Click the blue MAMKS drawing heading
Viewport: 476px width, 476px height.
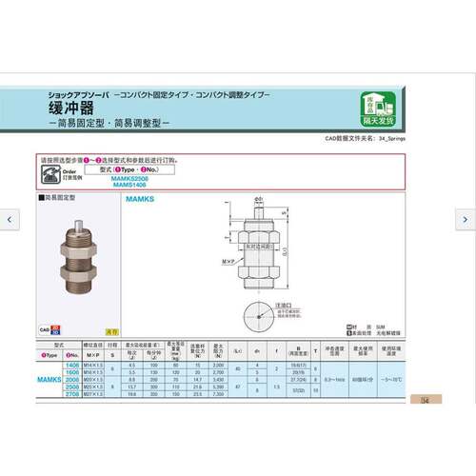(140, 199)
